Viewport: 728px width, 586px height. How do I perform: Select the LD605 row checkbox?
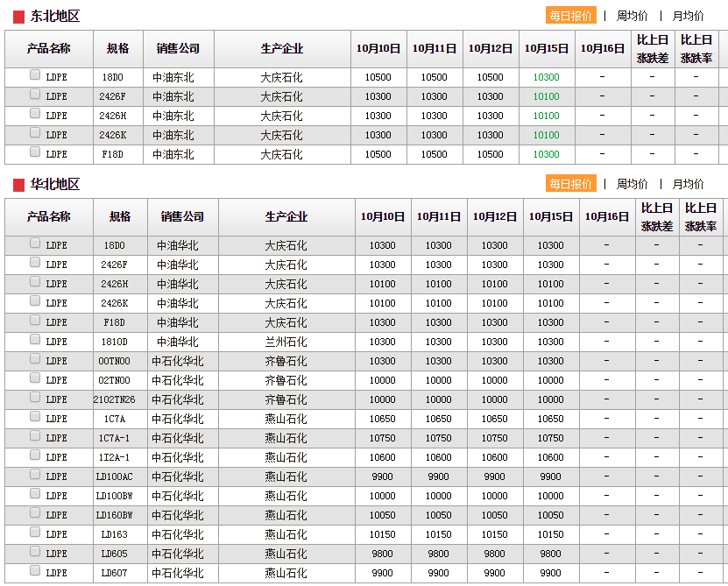[35, 551]
